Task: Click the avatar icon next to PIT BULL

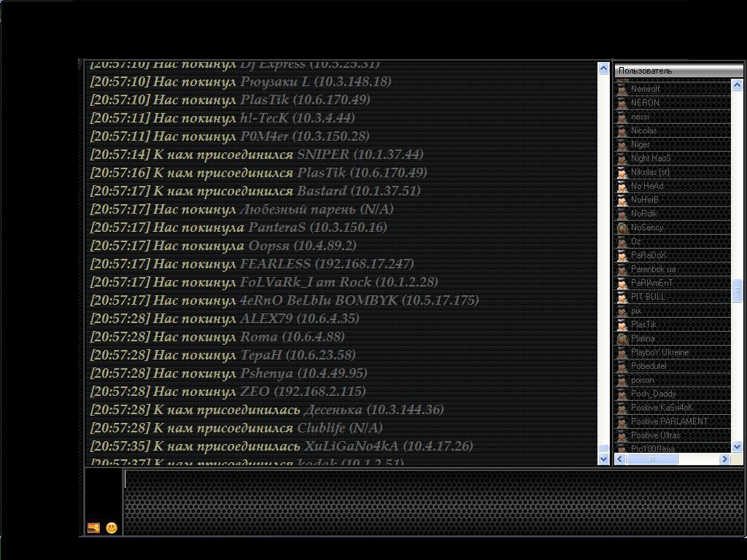Action: pyautogui.click(x=622, y=297)
